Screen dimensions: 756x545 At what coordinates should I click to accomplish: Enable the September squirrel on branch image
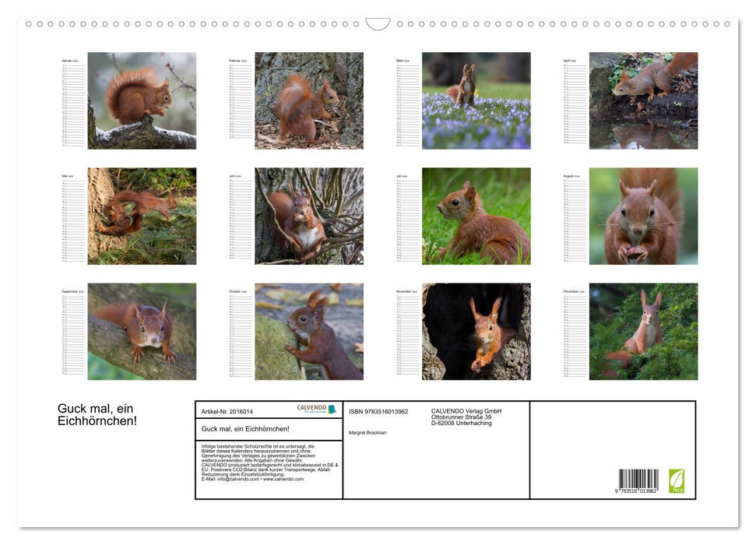click(141, 332)
